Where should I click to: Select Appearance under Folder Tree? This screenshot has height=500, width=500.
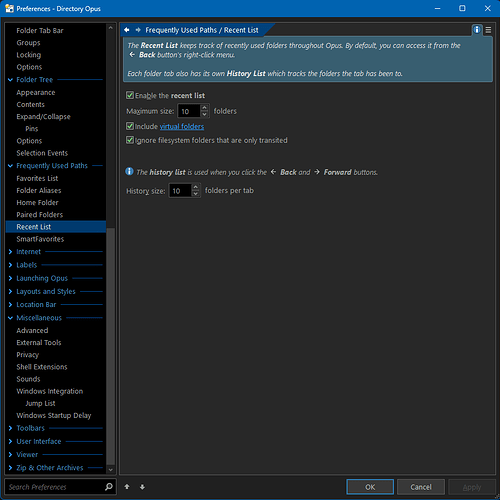[36, 92]
